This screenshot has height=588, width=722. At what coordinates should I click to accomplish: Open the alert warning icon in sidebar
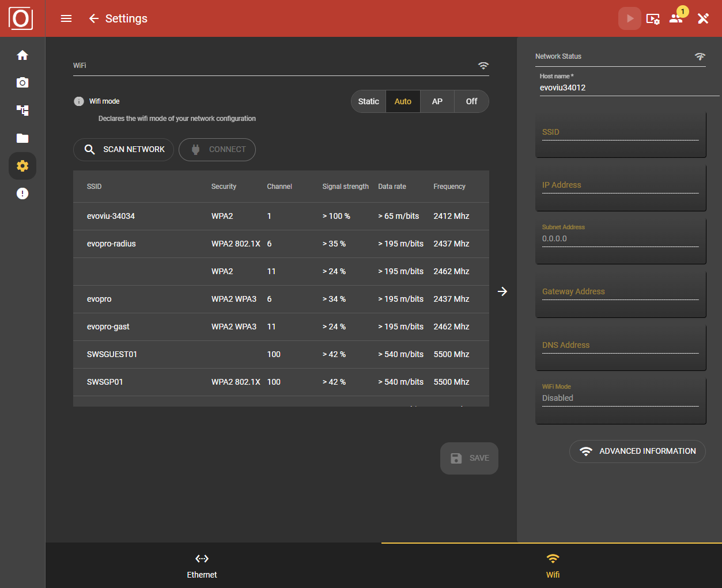coord(22,194)
